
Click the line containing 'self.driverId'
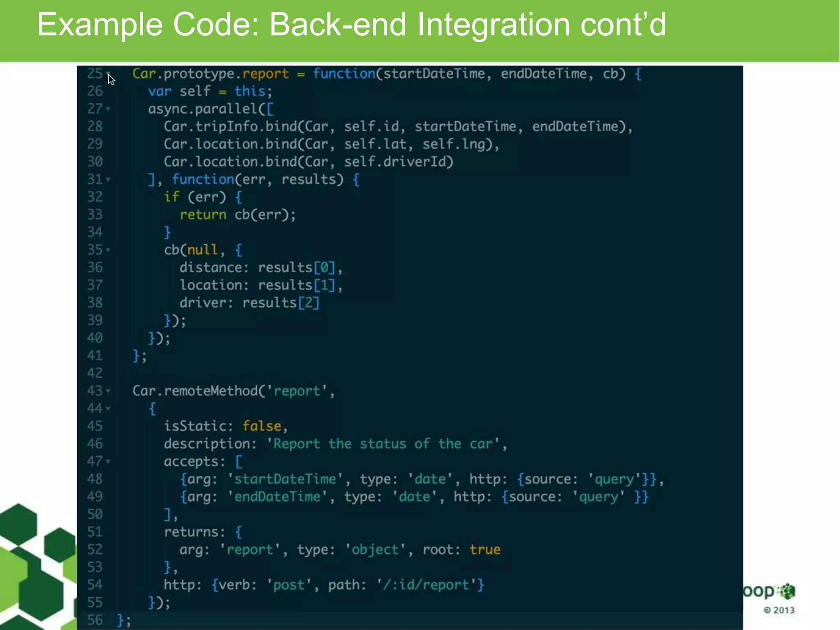[x=308, y=162]
